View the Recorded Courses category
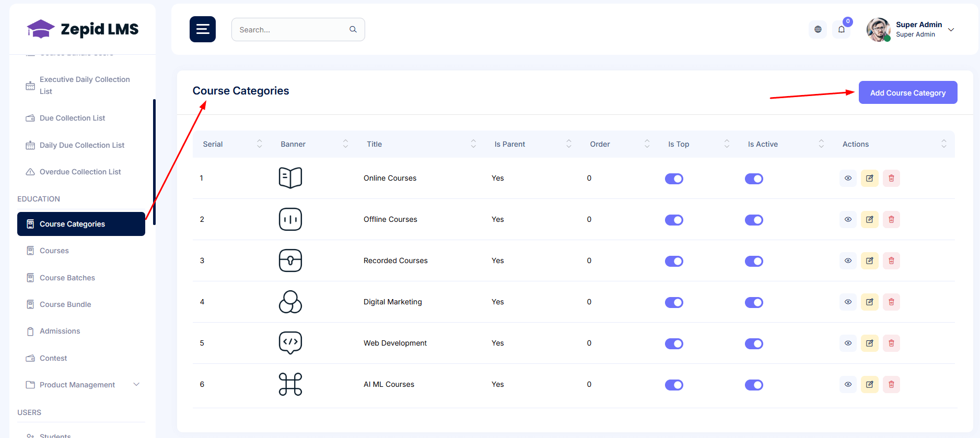 [848, 261]
